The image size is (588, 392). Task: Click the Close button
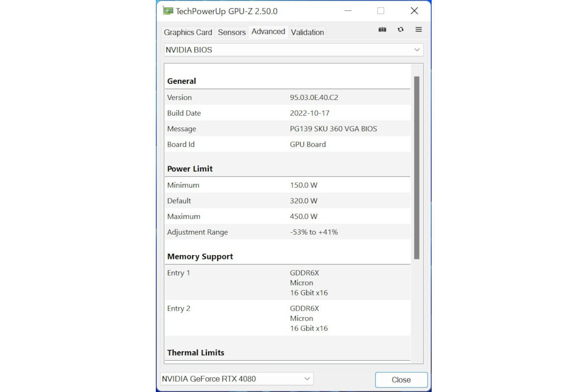pyautogui.click(x=401, y=380)
